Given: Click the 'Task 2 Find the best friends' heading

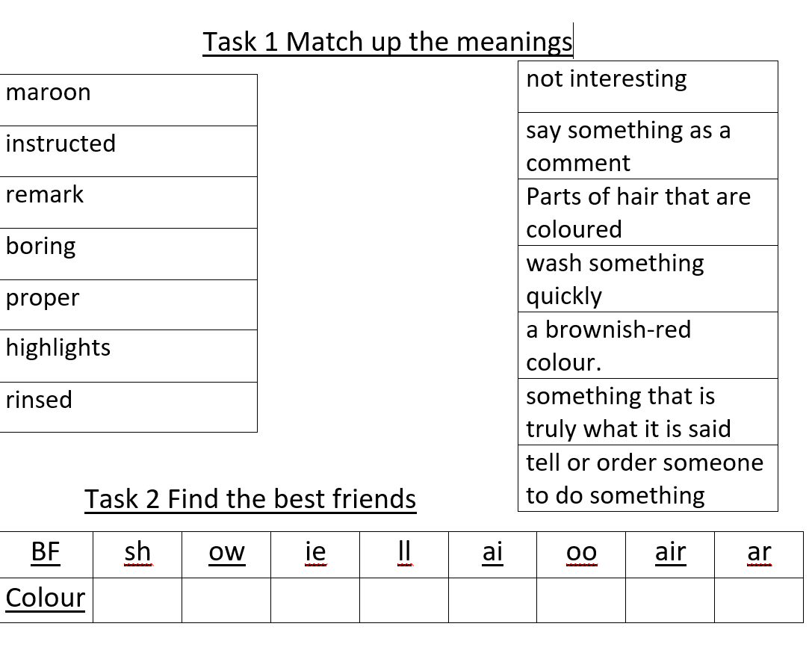Looking at the screenshot, I should click(250, 499).
